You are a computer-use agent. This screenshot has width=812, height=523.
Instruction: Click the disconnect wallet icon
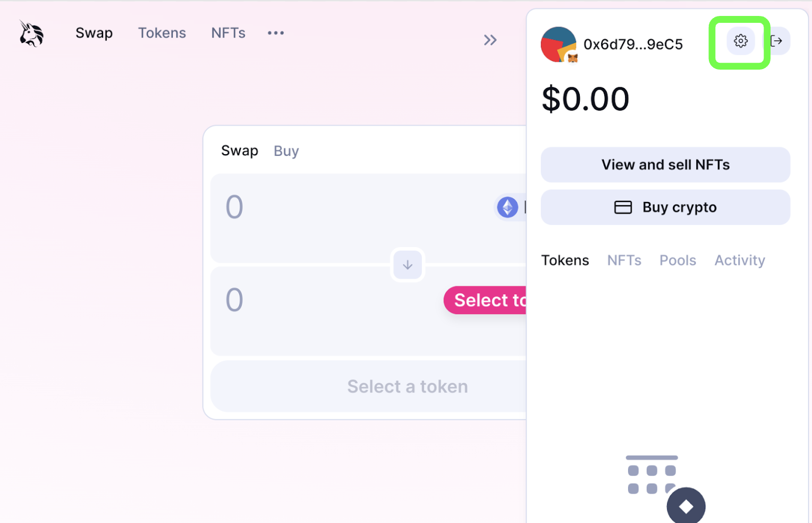(x=777, y=41)
